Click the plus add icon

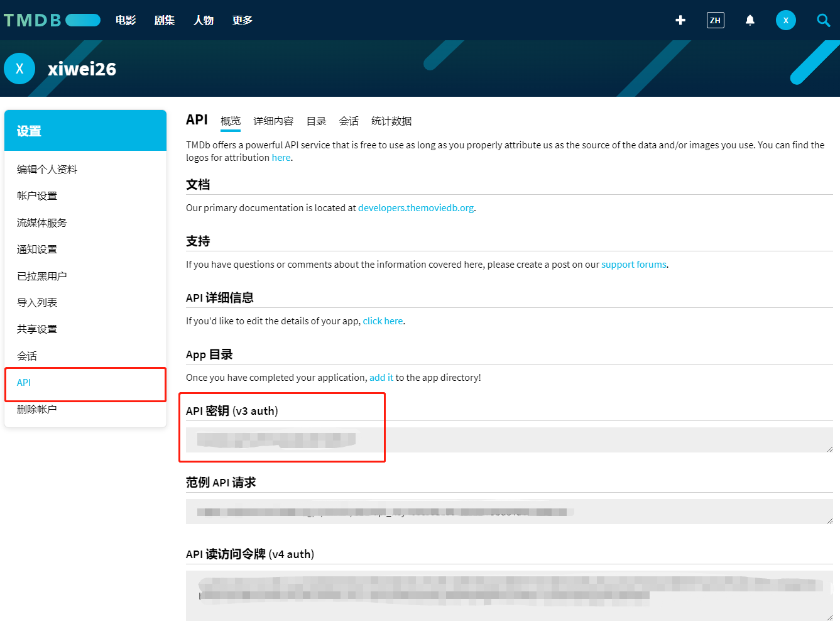(680, 20)
